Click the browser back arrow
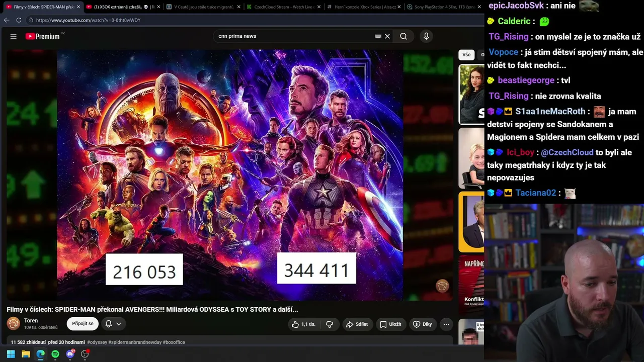 [x=7, y=20]
